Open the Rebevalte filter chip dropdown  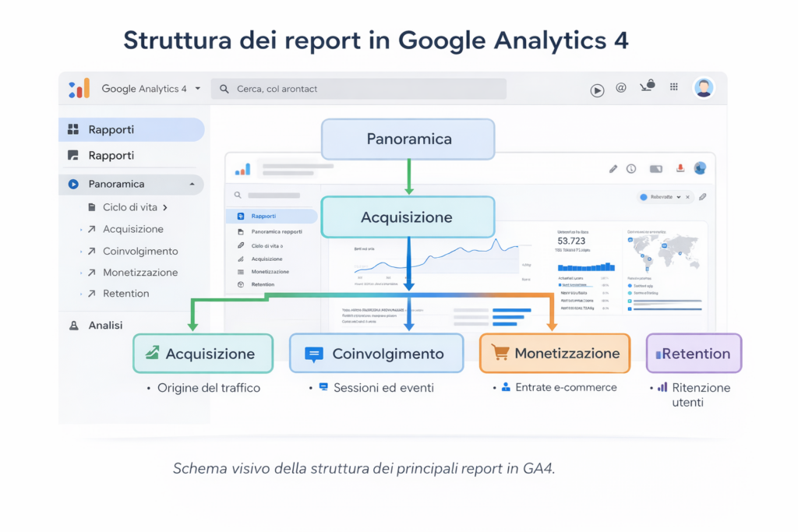pyautogui.click(x=679, y=197)
